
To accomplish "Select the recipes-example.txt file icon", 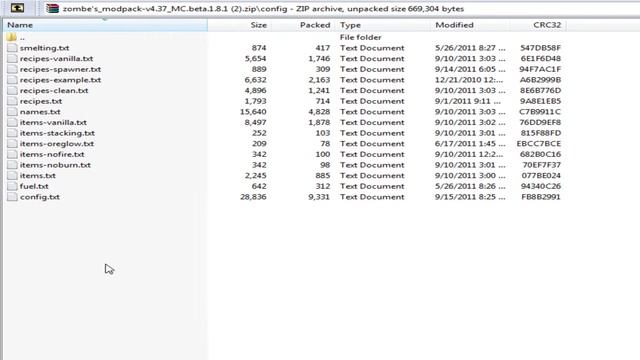I will 12,80.
